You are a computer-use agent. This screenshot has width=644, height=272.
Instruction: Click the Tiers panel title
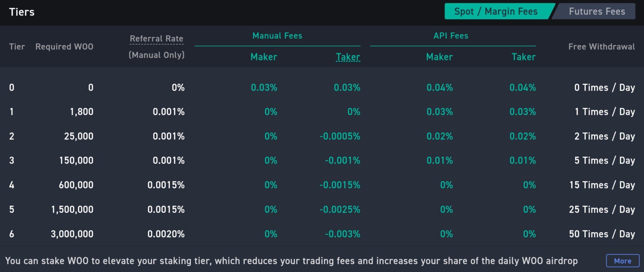pyautogui.click(x=22, y=12)
